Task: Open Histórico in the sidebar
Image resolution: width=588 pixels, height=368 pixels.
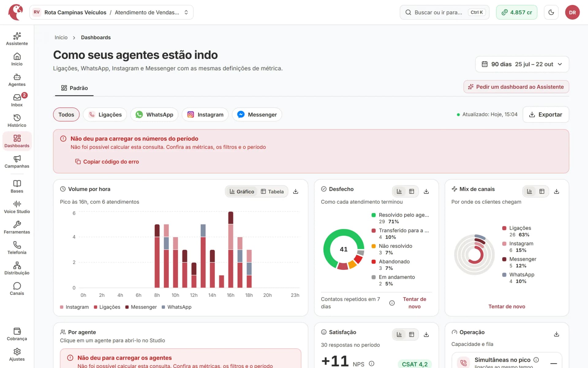Action: pos(17,121)
